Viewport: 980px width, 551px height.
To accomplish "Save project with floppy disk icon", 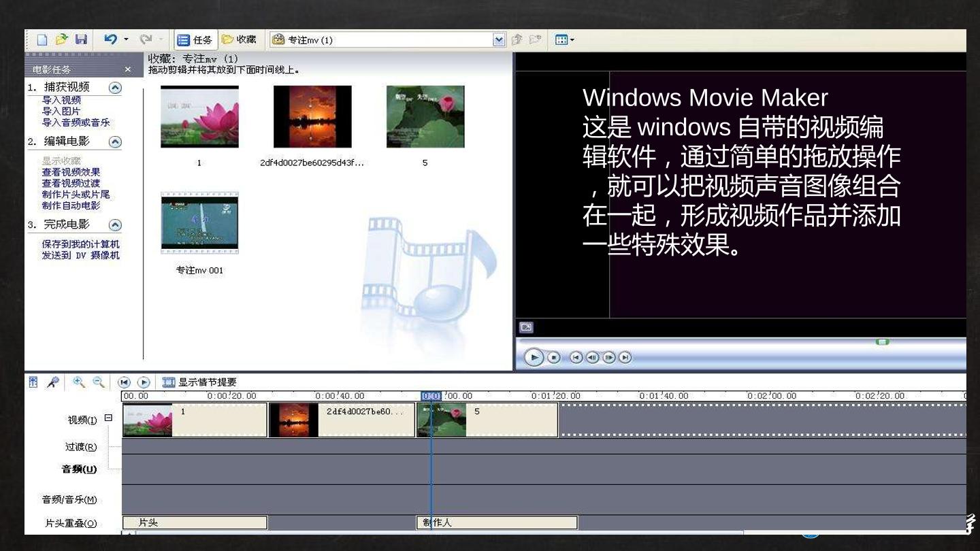I will click(x=81, y=39).
